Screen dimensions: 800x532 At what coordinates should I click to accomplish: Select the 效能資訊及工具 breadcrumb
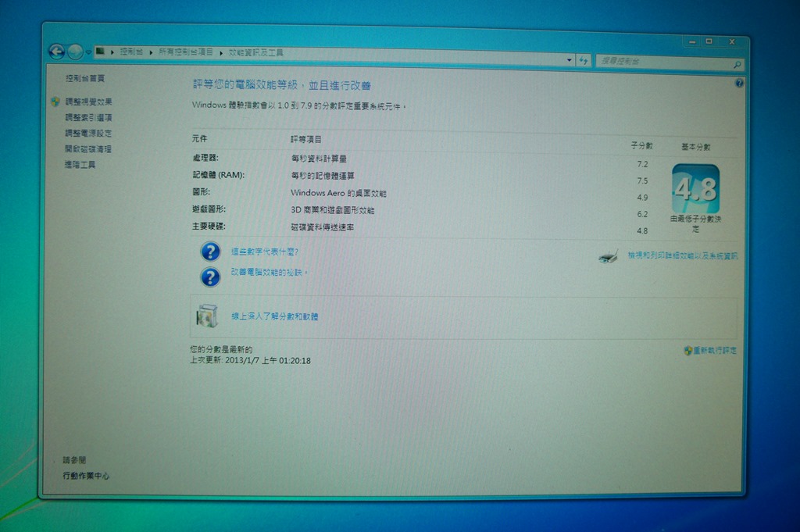pos(255,52)
